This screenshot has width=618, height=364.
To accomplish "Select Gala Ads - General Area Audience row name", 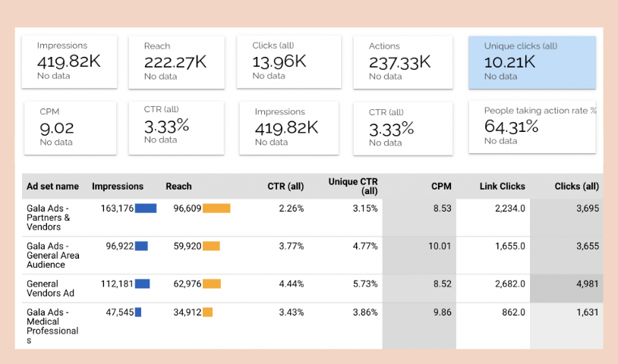I will pos(52,256).
